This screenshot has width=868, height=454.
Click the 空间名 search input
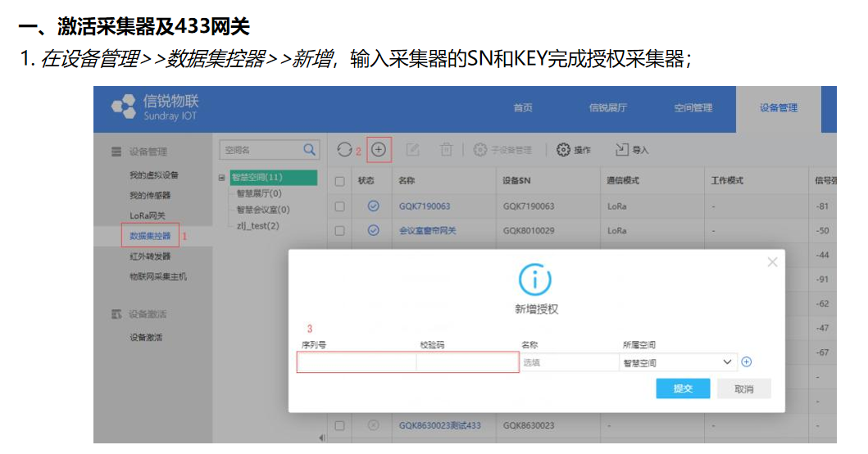pos(260,149)
